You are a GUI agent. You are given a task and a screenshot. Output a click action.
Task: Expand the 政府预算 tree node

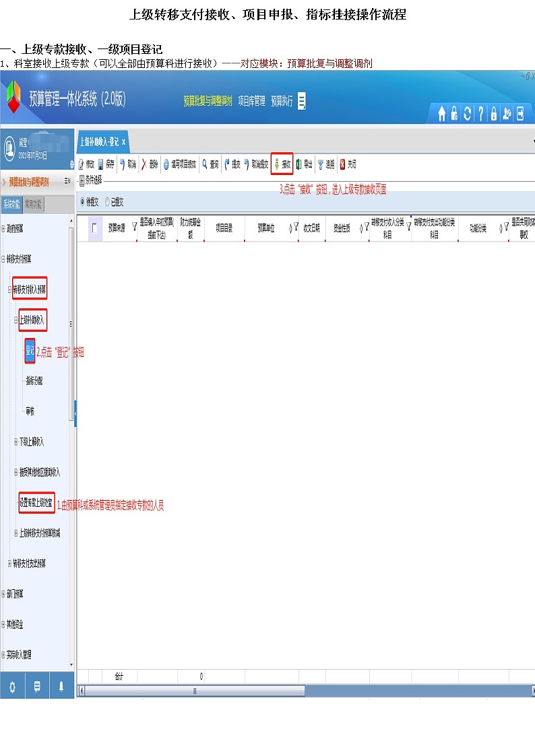pos(3,228)
